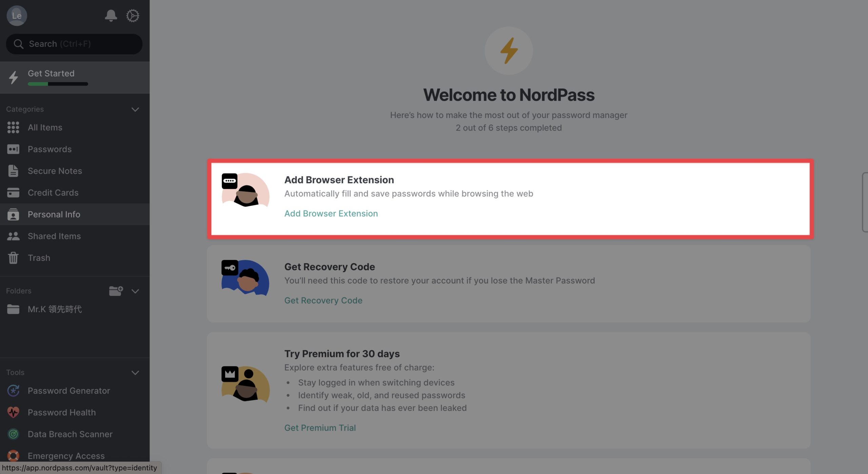This screenshot has height=474, width=868.
Task: Collapse the Folders section chevron
Action: tap(135, 291)
